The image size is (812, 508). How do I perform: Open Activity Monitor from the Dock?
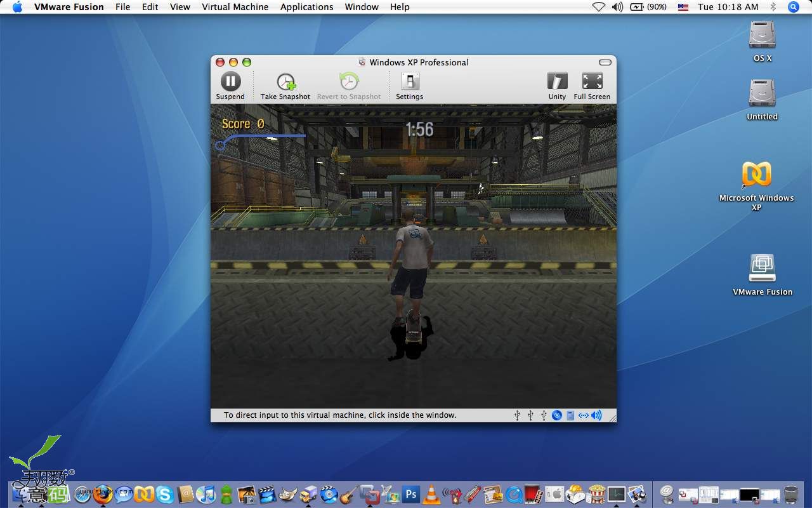coord(616,494)
